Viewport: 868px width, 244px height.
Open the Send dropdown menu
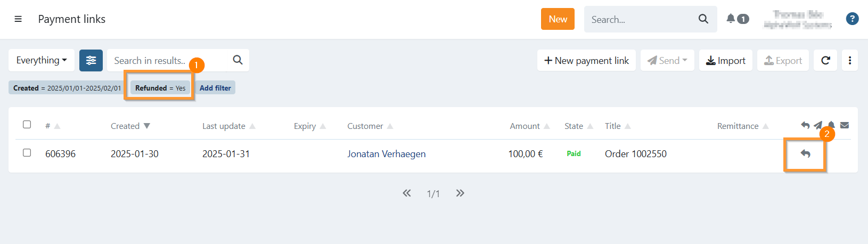click(x=667, y=60)
